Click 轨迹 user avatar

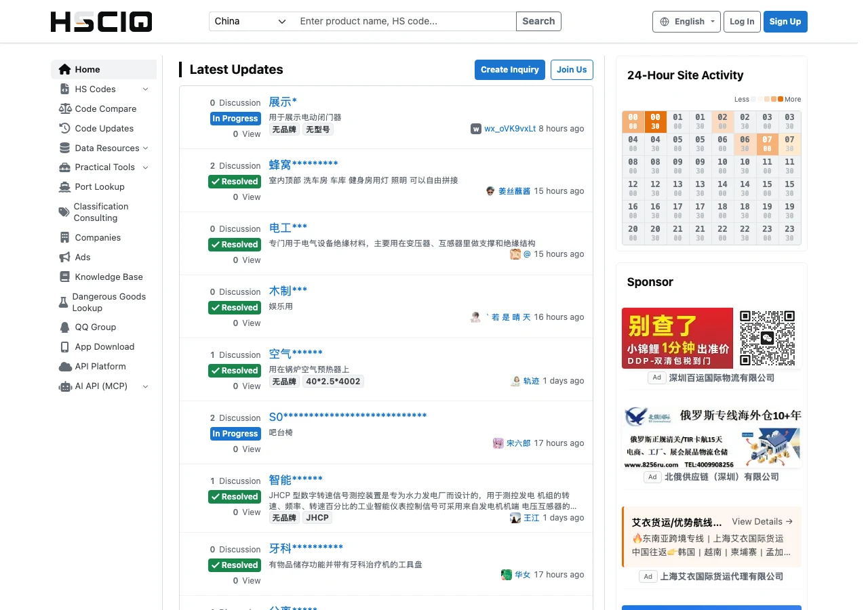tap(515, 381)
